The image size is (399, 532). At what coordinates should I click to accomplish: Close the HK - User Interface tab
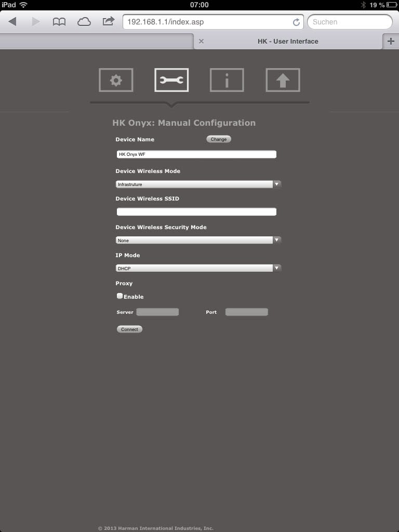pyautogui.click(x=201, y=41)
